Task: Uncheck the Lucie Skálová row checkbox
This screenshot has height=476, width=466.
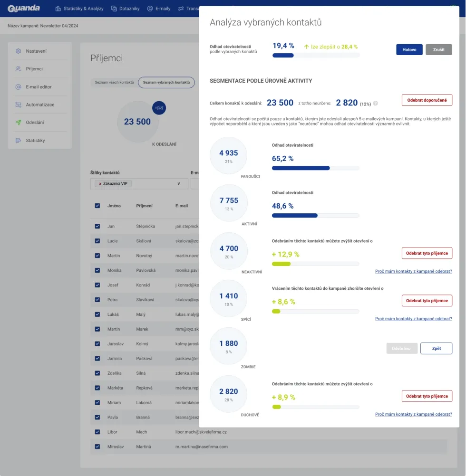Action: click(97, 241)
